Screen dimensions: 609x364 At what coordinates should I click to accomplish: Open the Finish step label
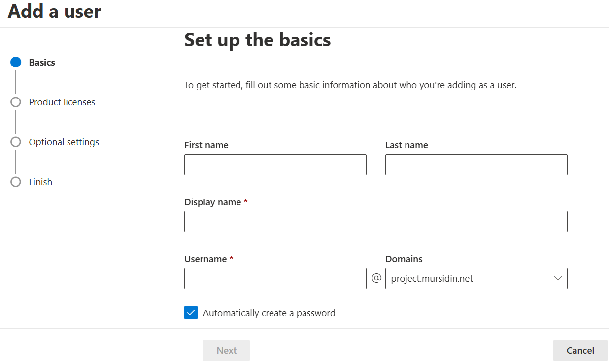[x=40, y=182]
